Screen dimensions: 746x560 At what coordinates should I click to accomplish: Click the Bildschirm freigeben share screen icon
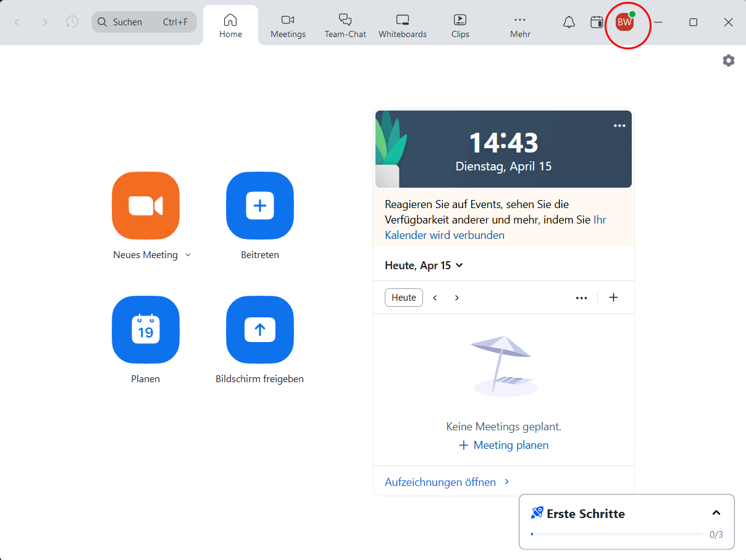pyautogui.click(x=260, y=330)
